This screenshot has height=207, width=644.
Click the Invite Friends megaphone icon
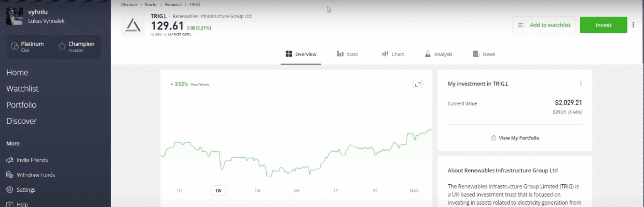(10, 160)
